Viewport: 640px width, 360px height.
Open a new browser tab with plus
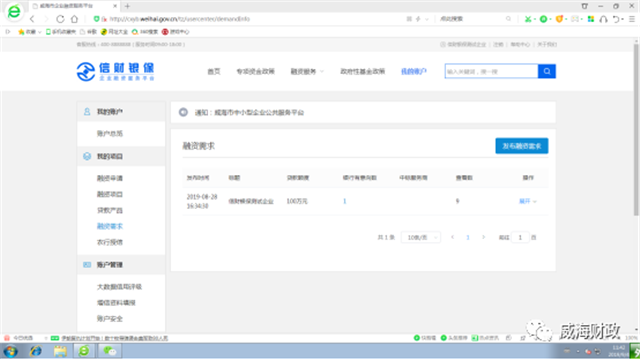point(127,6)
